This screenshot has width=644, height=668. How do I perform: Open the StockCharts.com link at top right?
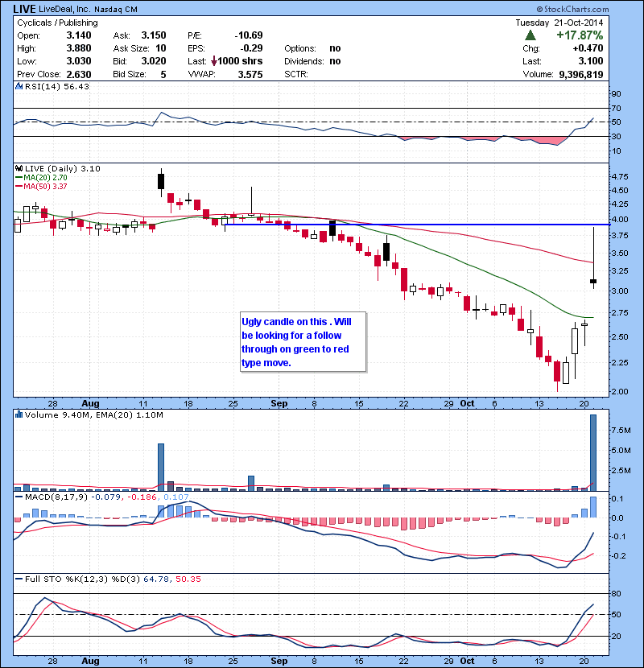[x=572, y=9]
